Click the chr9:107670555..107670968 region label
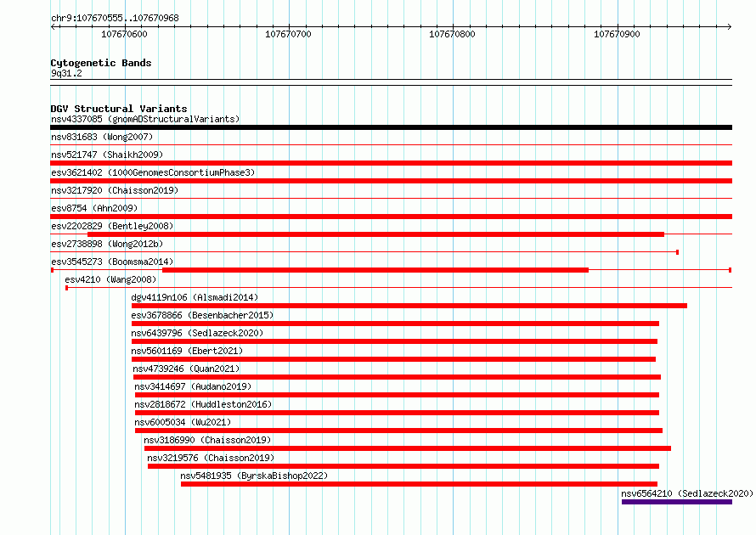756x535 pixels. pos(115,18)
